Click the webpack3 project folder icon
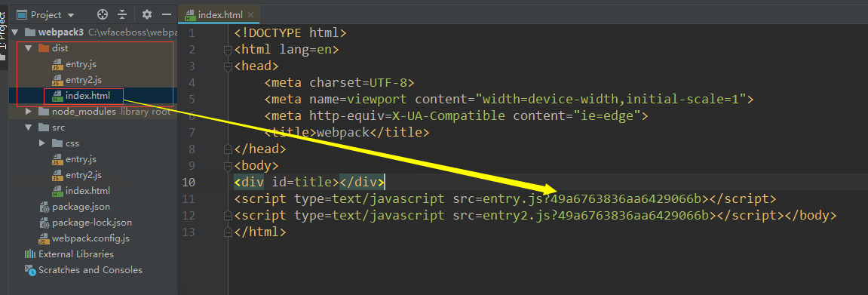 click(30, 32)
